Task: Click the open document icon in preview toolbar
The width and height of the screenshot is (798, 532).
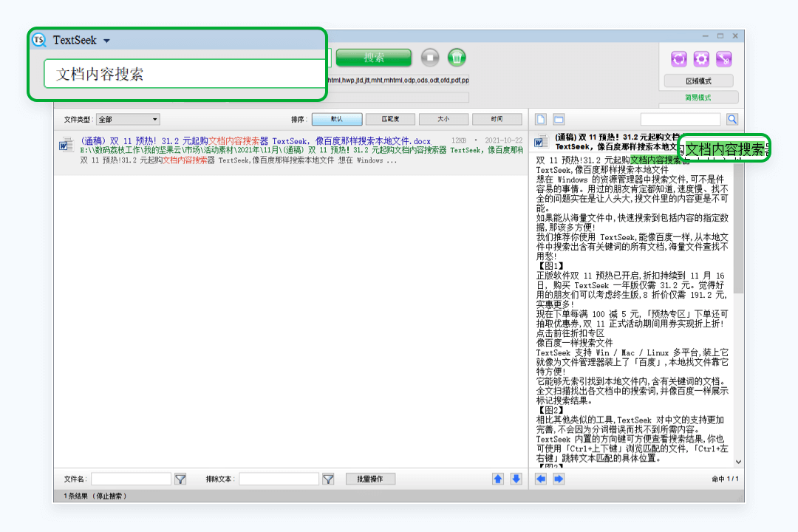Action: coord(541,119)
